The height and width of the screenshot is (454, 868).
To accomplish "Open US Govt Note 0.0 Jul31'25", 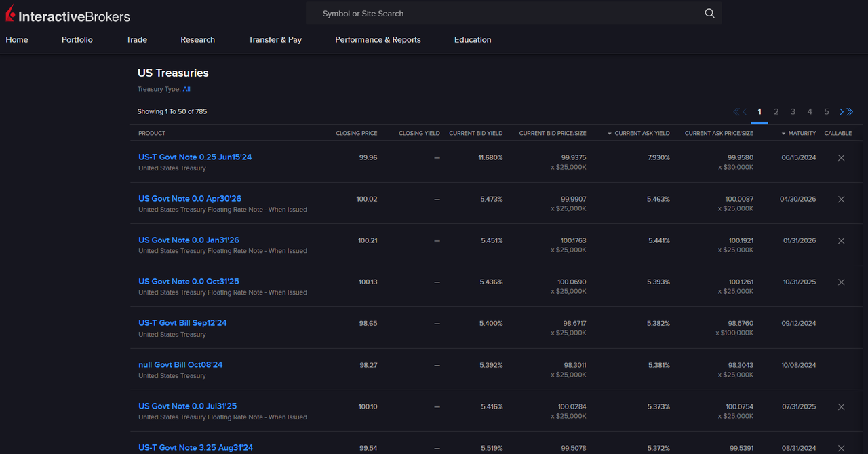I will point(188,406).
